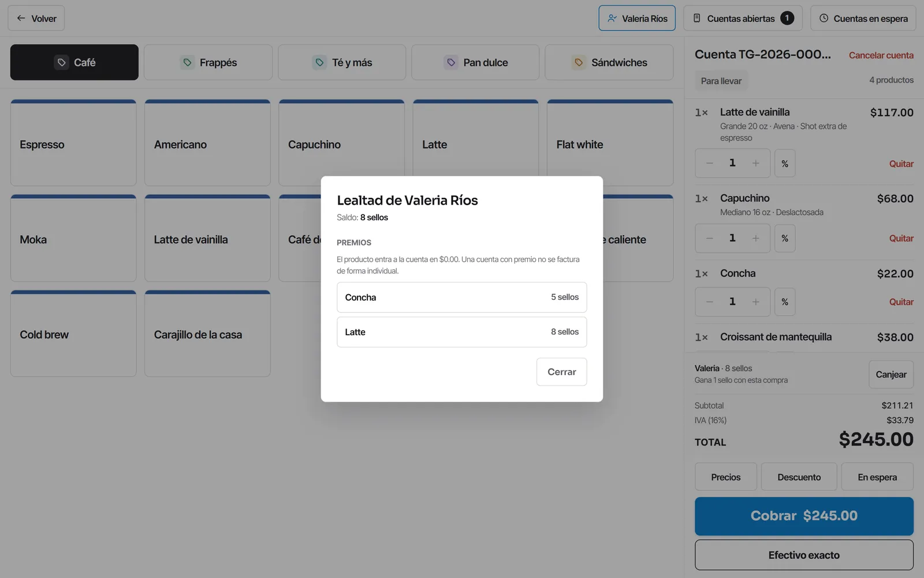Increase the Concha quantity with the plus button
The height and width of the screenshot is (578, 924).
click(755, 302)
